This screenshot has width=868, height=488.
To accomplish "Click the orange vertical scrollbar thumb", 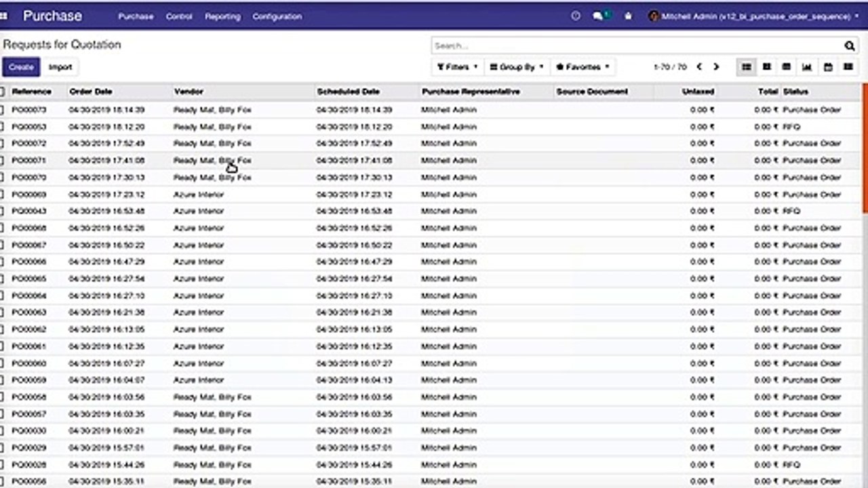I will [x=865, y=148].
